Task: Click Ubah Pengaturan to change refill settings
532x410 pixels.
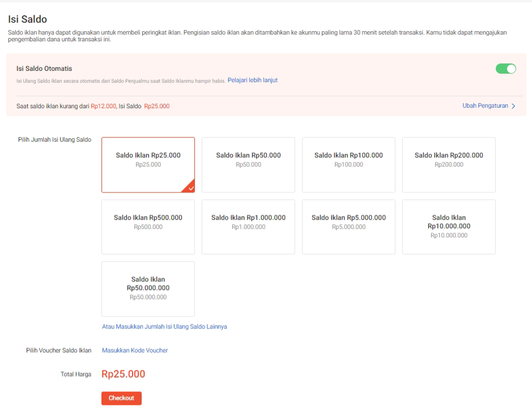Action: coord(485,105)
